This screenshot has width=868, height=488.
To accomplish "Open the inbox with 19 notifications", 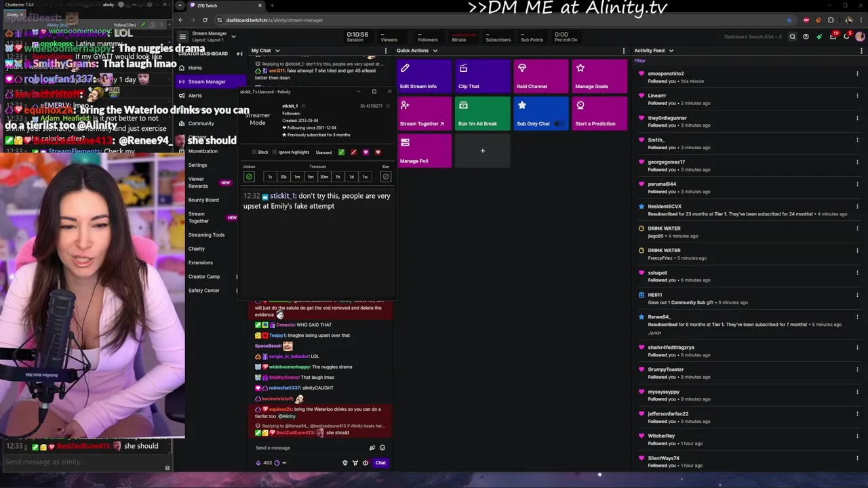I will [833, 36].
